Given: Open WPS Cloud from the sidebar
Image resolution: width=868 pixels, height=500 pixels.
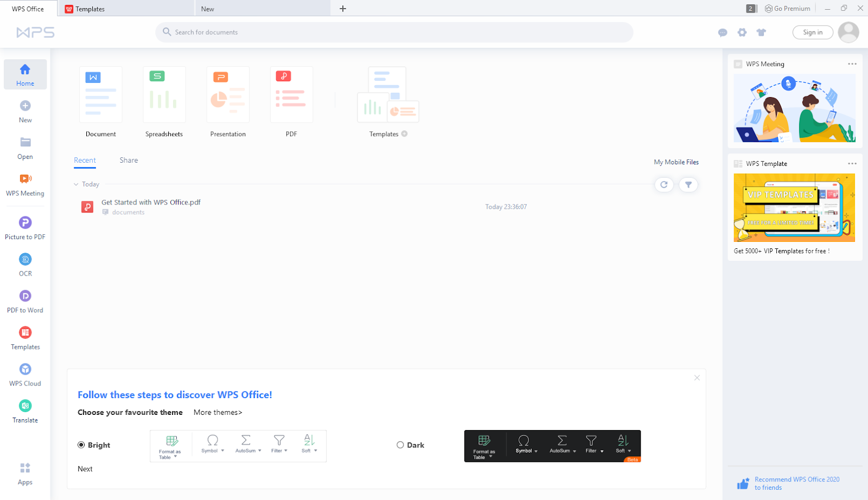Looking at the screenshot, I should coord(25,374).
